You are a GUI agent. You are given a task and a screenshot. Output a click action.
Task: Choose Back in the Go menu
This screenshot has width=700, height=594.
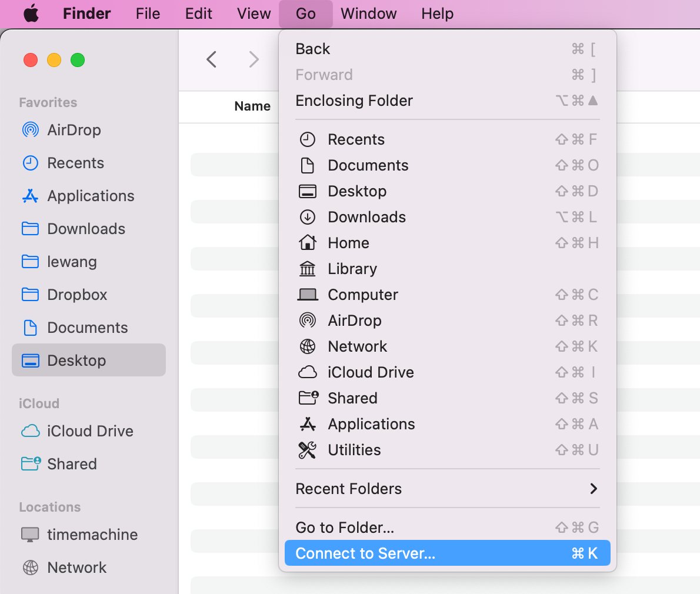(x=447, y=49)
